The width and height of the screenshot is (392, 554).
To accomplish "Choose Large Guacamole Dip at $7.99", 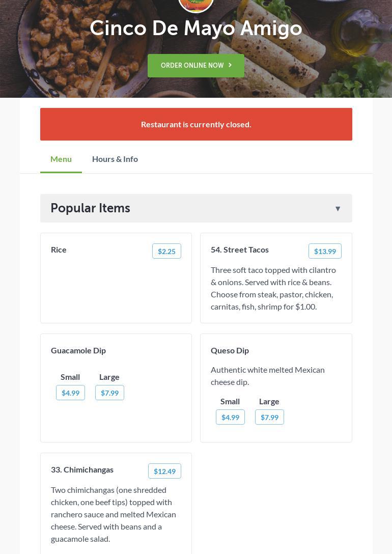I will [x=109, y=393].
